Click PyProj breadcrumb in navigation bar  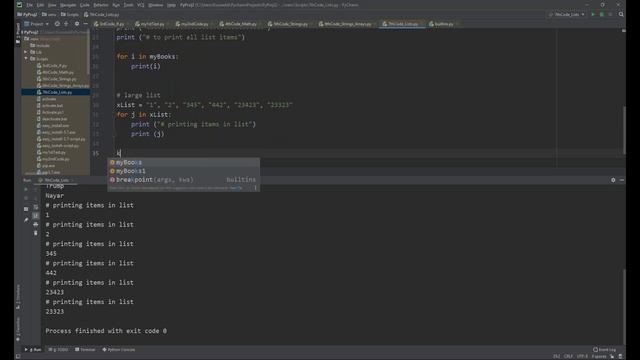pyautogui.click(x=27, y=14)
